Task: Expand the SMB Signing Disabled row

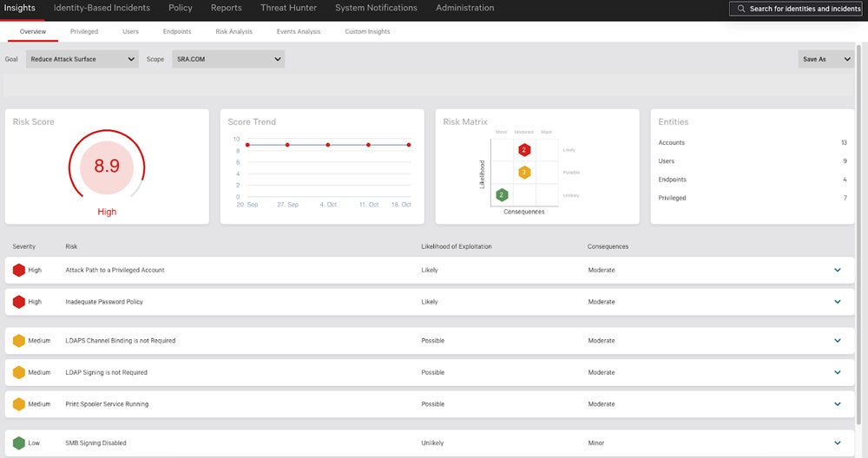Action: [x=838, y=443]
